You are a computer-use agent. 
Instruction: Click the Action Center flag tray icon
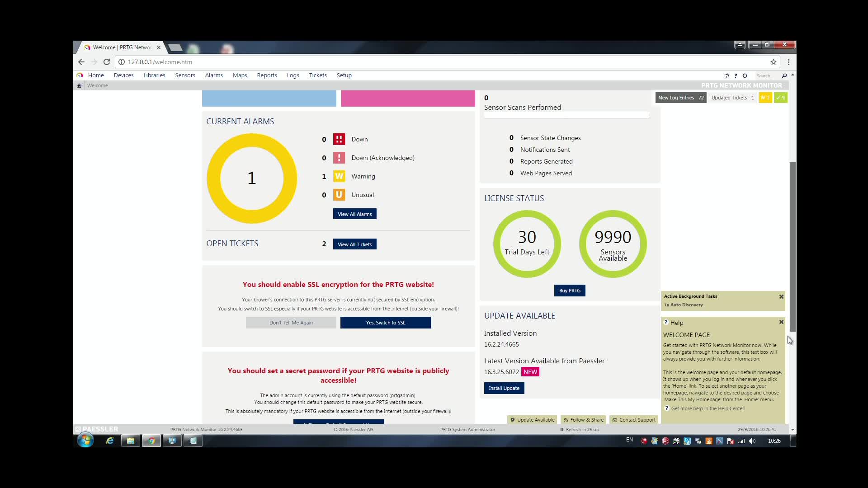[731, 441]
